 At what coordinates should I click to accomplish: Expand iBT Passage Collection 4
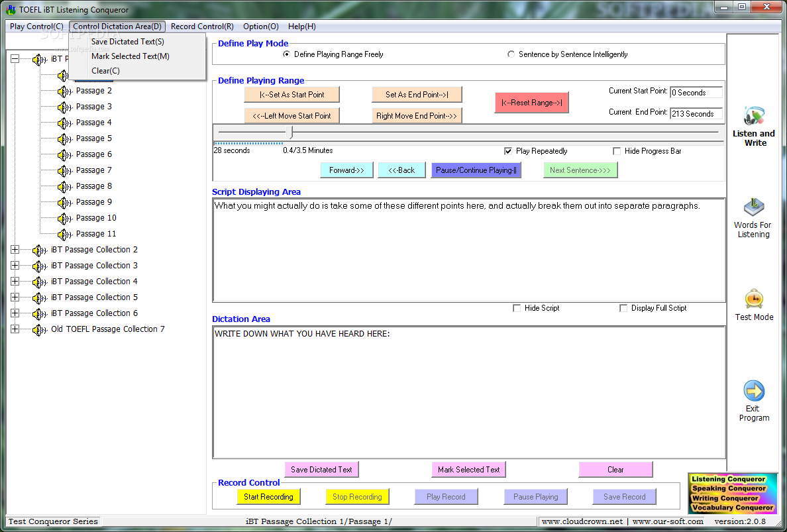coord(15,282)
